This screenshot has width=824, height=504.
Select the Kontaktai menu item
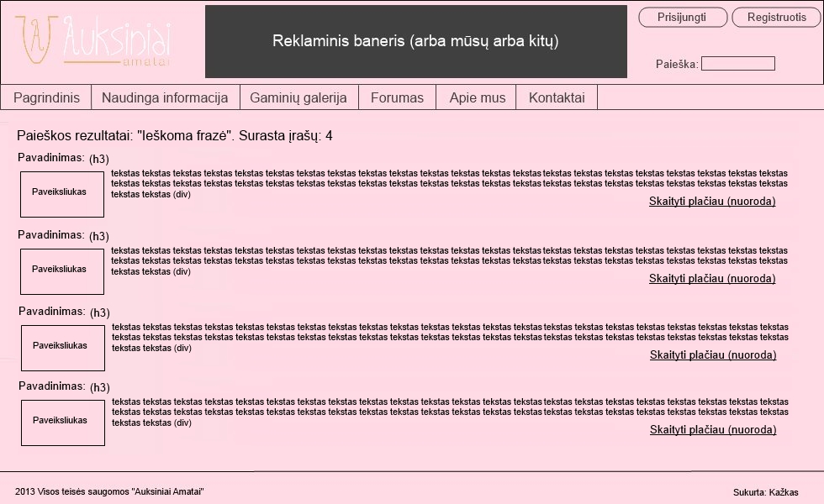[557, 97]
